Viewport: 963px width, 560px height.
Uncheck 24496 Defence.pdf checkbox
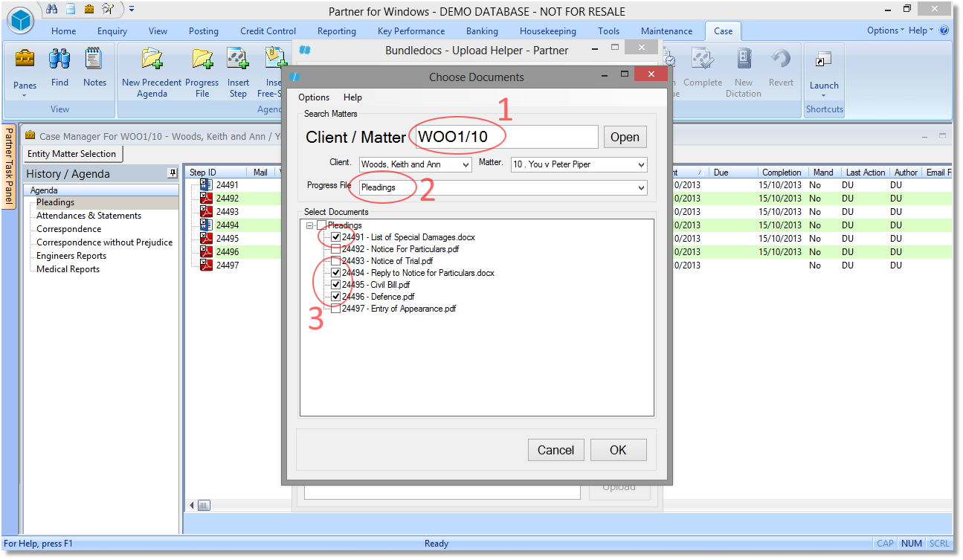pos(336,297)
